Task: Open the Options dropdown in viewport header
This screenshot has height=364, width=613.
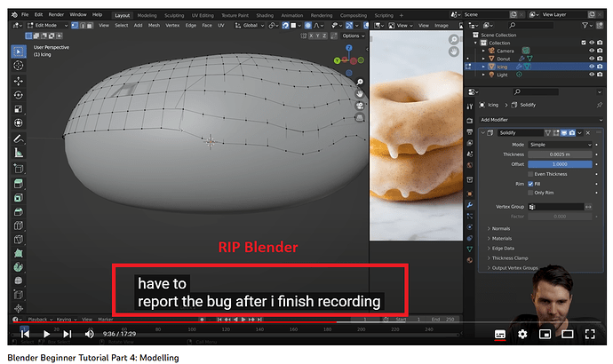Action: [353, 36]
